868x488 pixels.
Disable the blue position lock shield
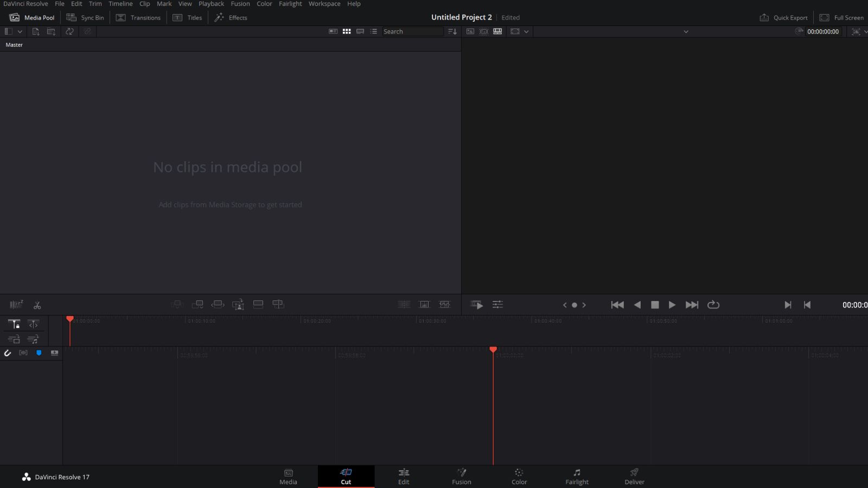(38, 353)
